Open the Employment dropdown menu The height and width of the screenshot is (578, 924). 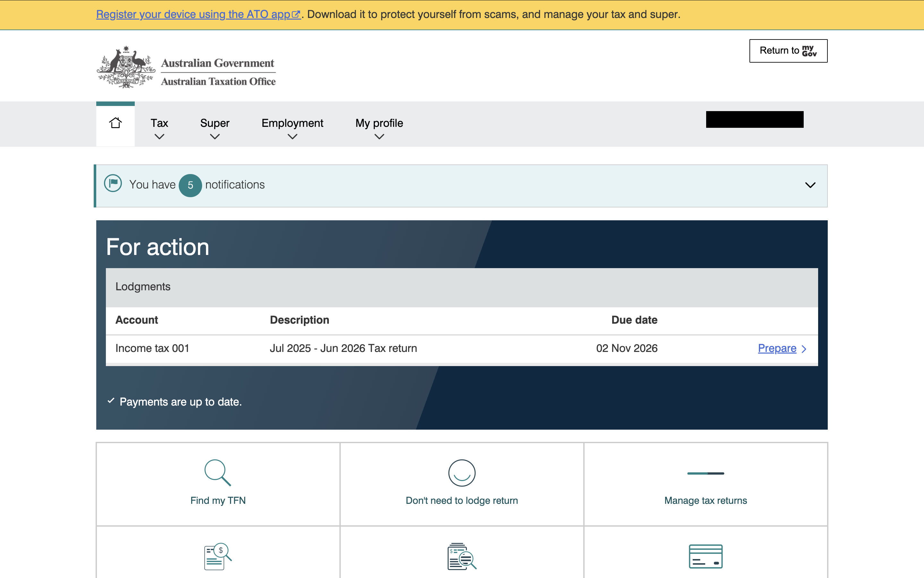[x=292, y=128]
